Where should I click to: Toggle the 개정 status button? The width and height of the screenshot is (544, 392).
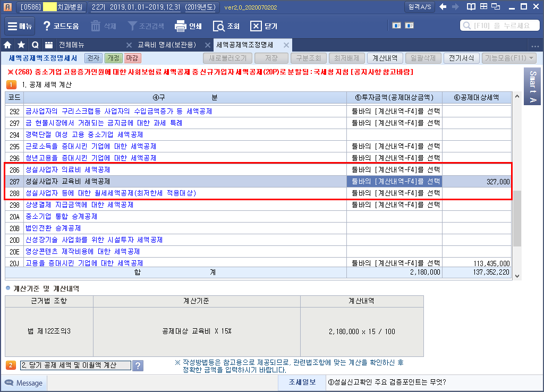(113, 58)
